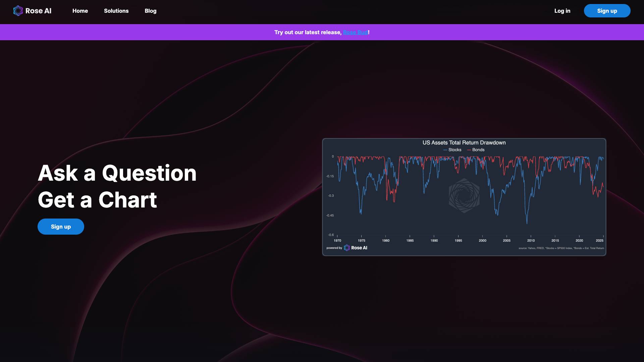Click the hexagon watermark in chart center
This screenshot has height=362, width=644.
[464, 196]
